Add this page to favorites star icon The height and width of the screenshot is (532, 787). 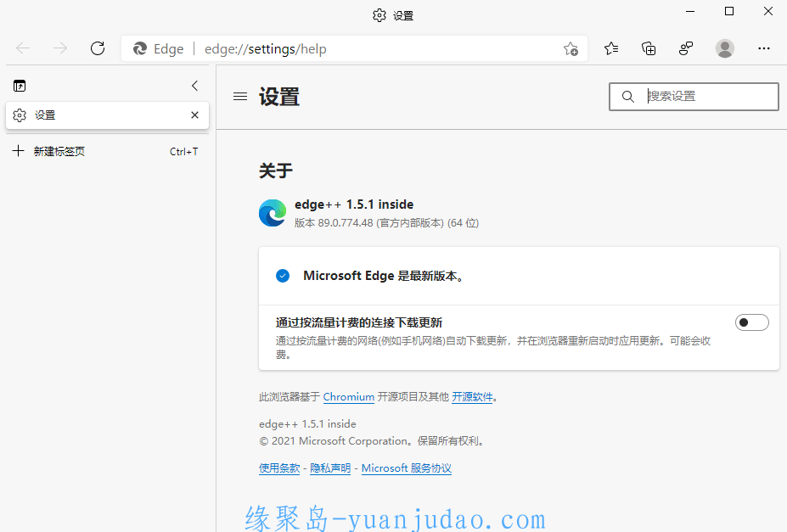(571, 48)
